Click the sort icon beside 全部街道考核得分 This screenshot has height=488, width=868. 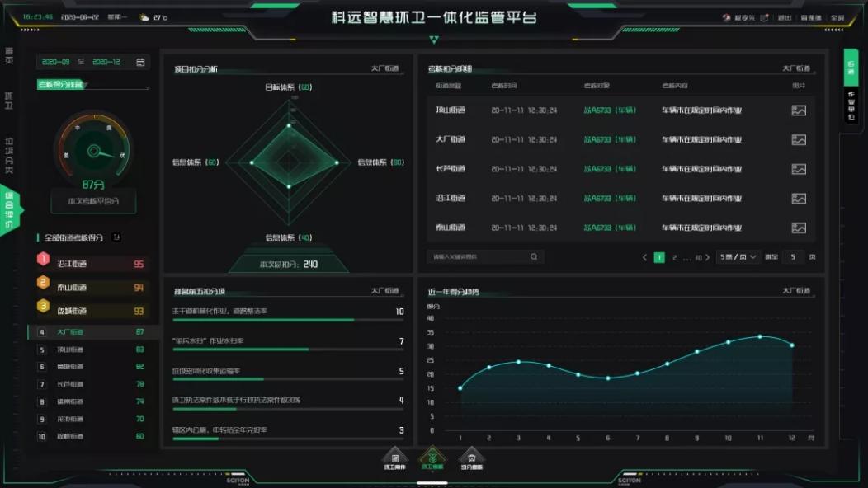click(x=116, y=237)
